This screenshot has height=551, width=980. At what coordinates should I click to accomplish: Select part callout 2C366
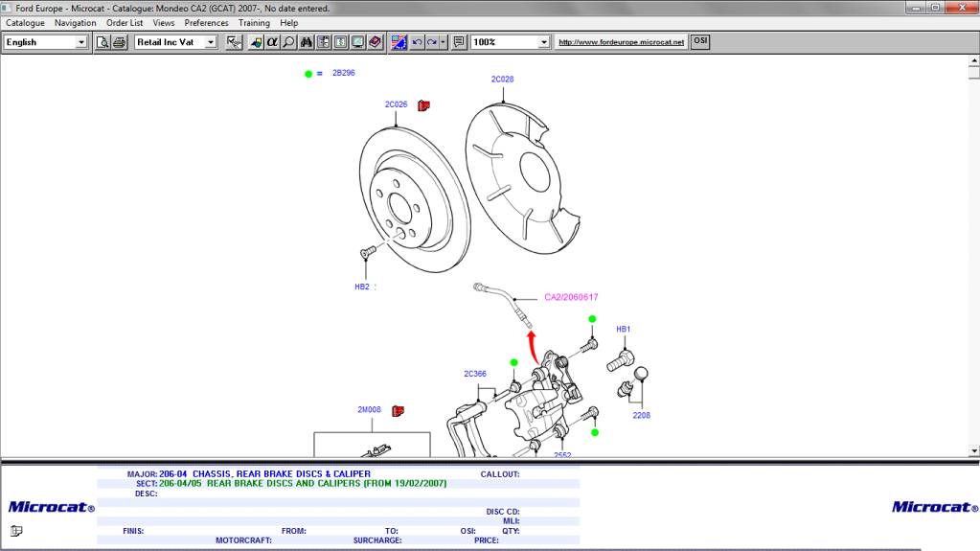(x=475, y=374)
